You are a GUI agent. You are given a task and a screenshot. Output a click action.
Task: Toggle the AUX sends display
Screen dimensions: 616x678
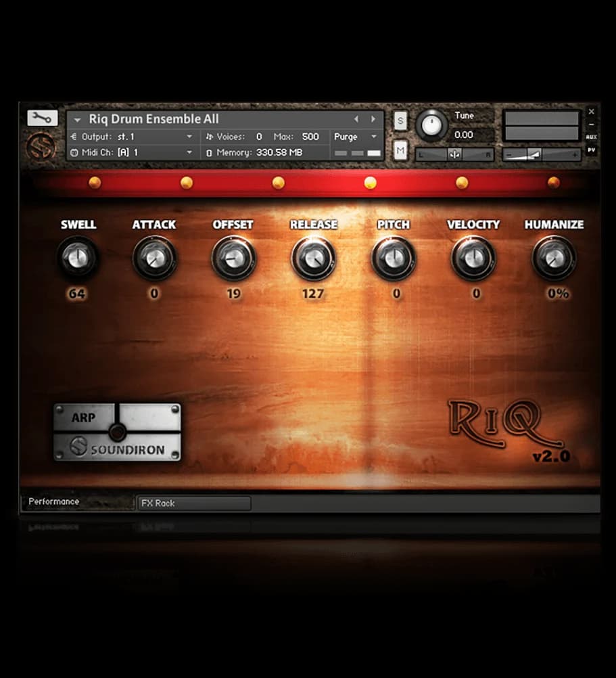pyautogui.click(x=592, y=137)
